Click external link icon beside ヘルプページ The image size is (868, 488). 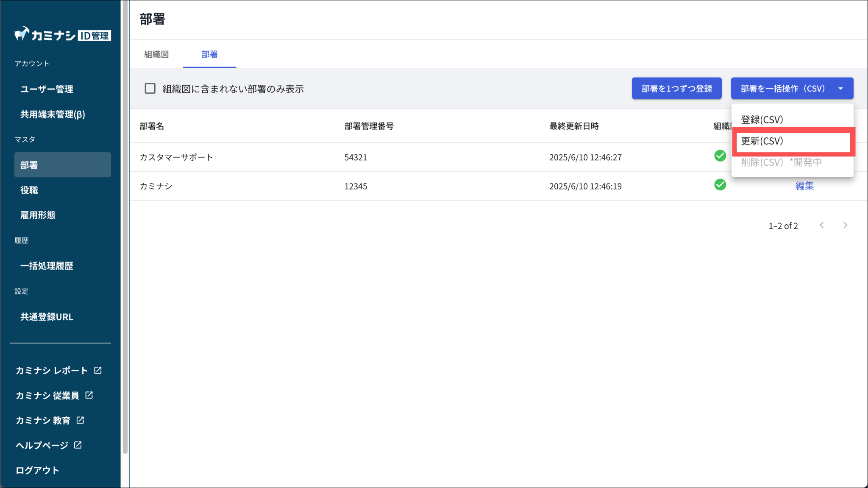[x=78, y=445]
